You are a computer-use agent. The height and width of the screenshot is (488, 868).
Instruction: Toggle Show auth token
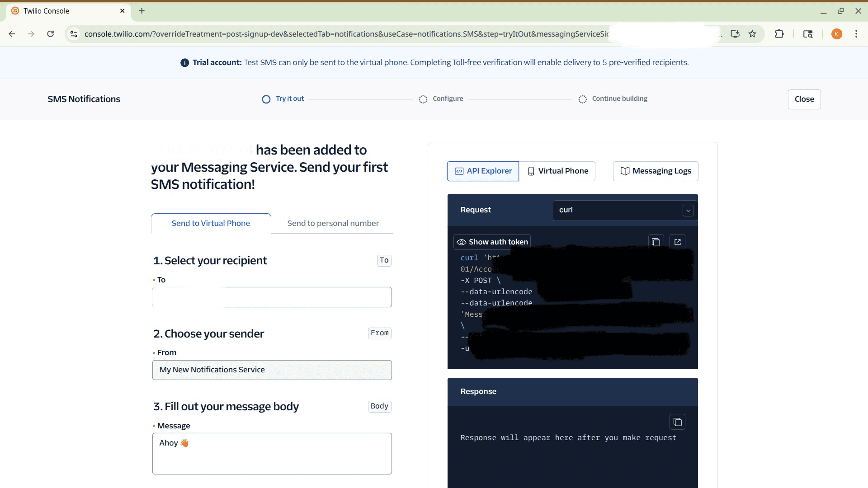[492, 242]
